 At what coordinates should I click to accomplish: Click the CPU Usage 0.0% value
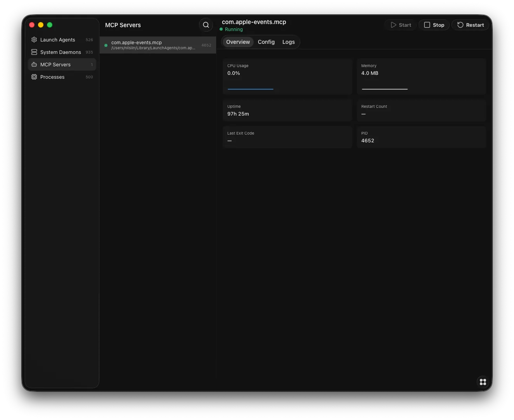[x=234, y=73]
